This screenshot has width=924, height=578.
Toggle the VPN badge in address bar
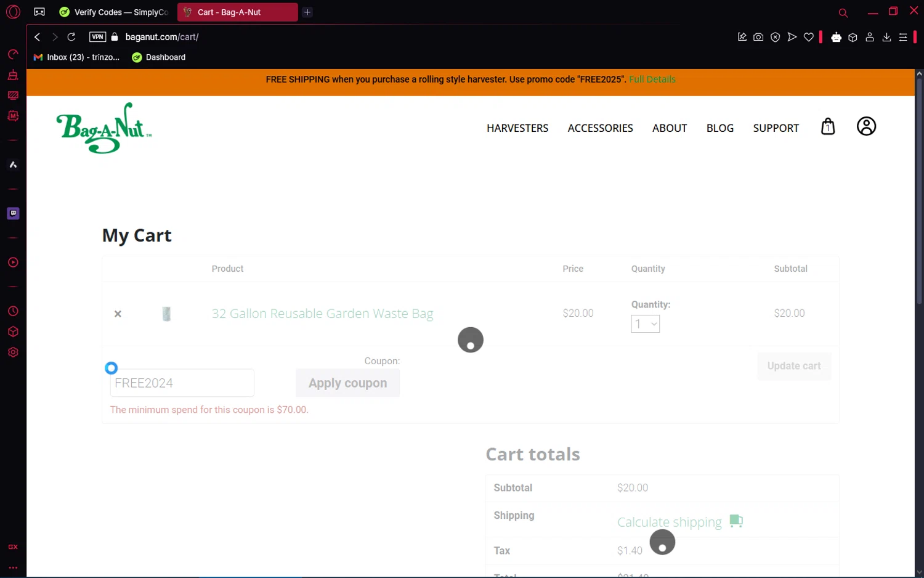(x=97, y=37)
